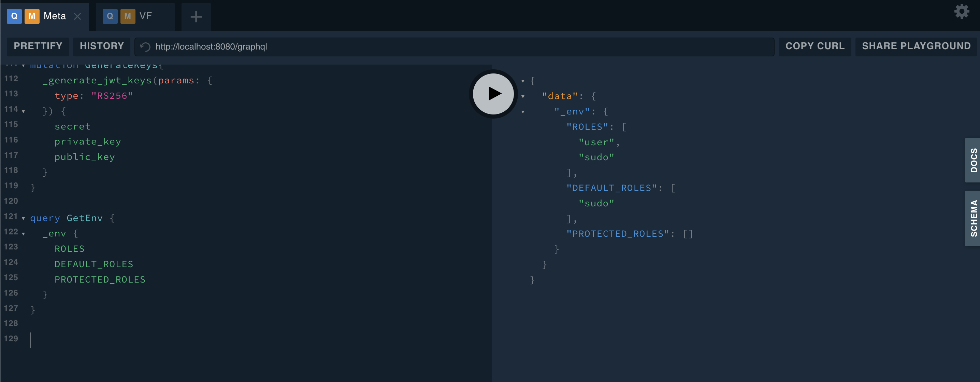Prettify the query with PRETTIFY button
The height and width of the screenshot is (382, 980).
tap(38, 46)
